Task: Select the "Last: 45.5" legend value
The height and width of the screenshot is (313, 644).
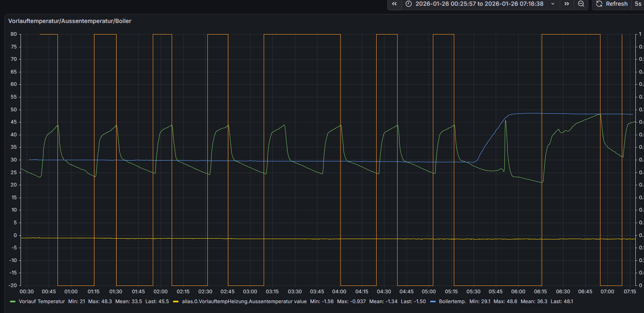Action: pyautogui.click(x=157, y=301)
